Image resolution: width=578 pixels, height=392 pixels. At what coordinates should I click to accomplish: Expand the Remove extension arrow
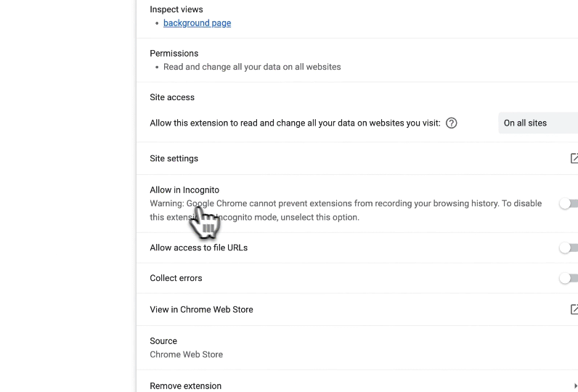click(575, 386)
